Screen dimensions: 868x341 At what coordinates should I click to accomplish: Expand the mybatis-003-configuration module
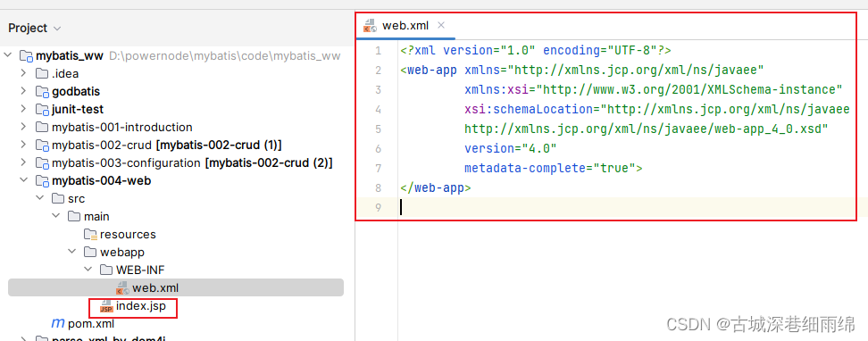pyautogui.click(x=23, y=162)
